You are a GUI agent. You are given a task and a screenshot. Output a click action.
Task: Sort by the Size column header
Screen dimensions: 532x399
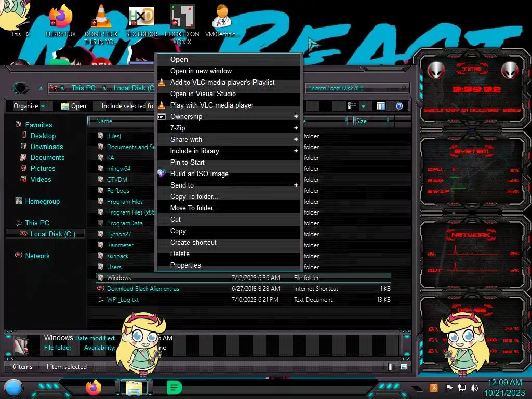pyautogui.click(x=370, y=121)
